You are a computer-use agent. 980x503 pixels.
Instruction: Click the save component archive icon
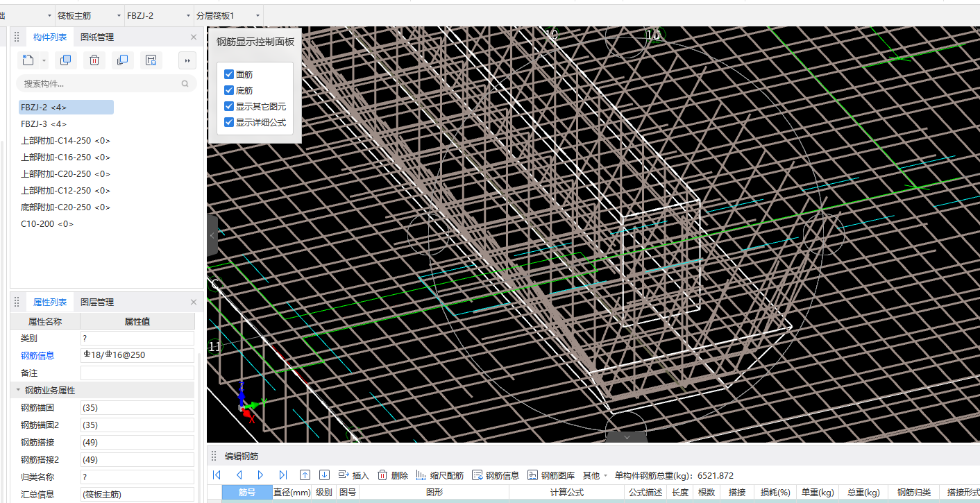coord(151,60)
